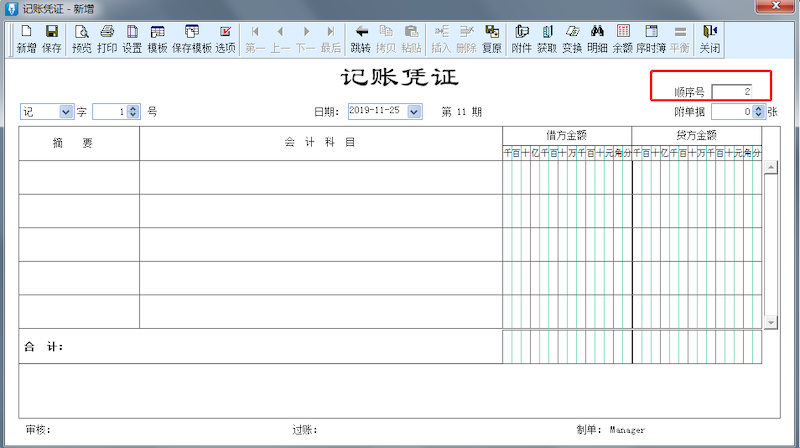Image resolution: width=800 pixels, height=448 pixels.
Task: Click first row 贷方金额 credit cell
Action: pos(697,178)
